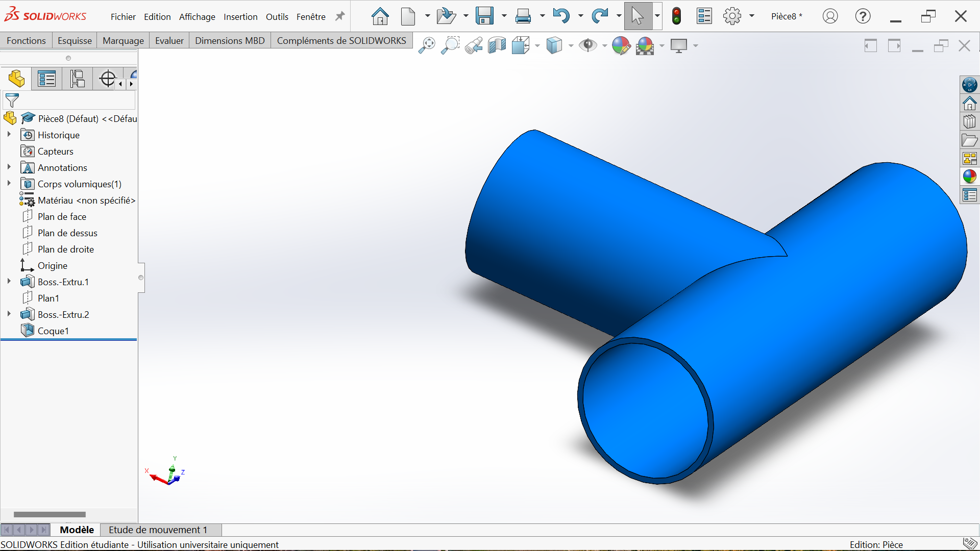Open the DimXpertManager crosshair tab
The image size is (980, 551).
(x=108, y=79)
